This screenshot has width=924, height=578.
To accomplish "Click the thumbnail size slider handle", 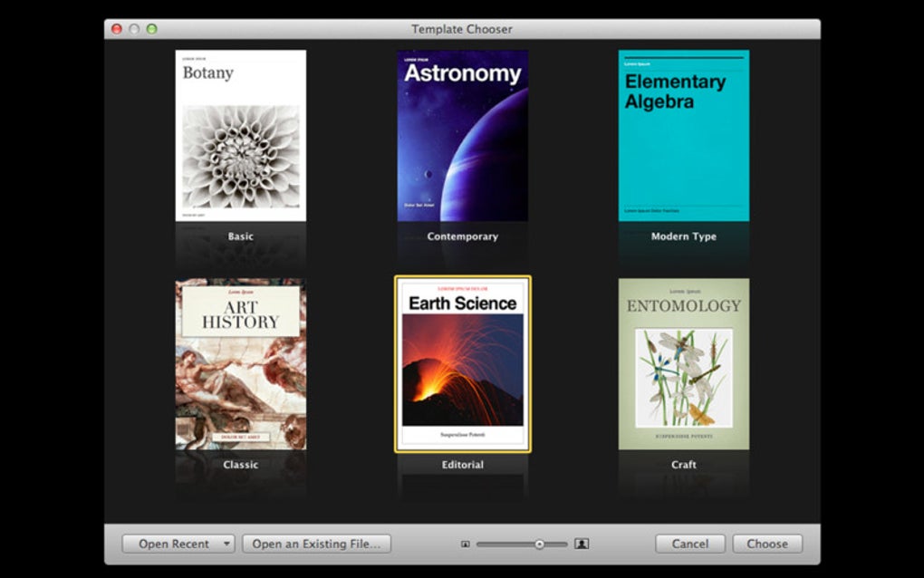I will tap(539, 544).
